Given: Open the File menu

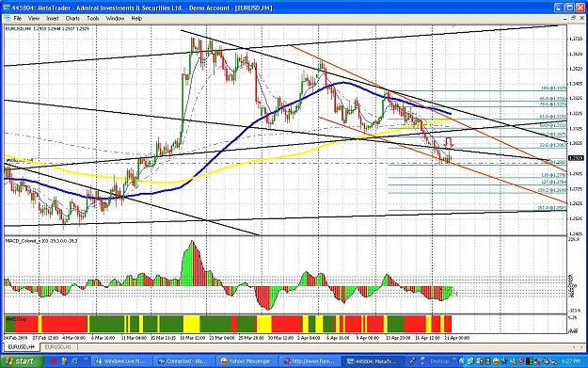Looking at the screenshot, I should [x=18, y=19].
